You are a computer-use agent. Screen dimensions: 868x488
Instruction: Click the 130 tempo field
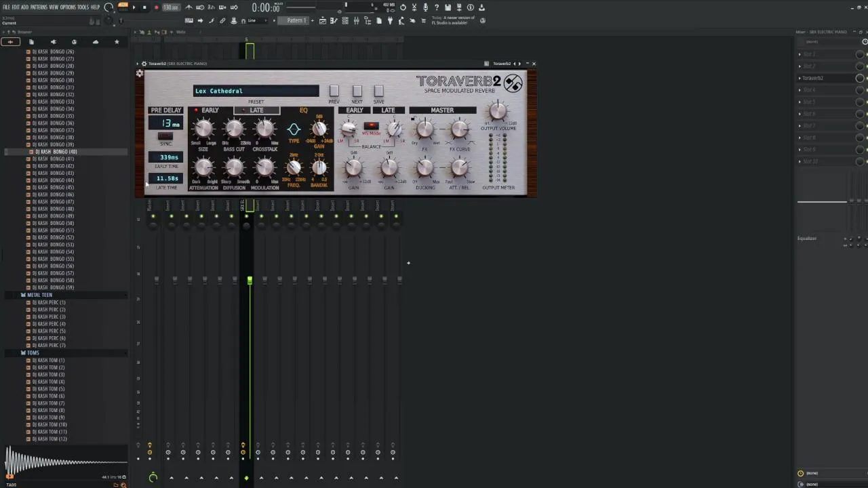[171, 7]
